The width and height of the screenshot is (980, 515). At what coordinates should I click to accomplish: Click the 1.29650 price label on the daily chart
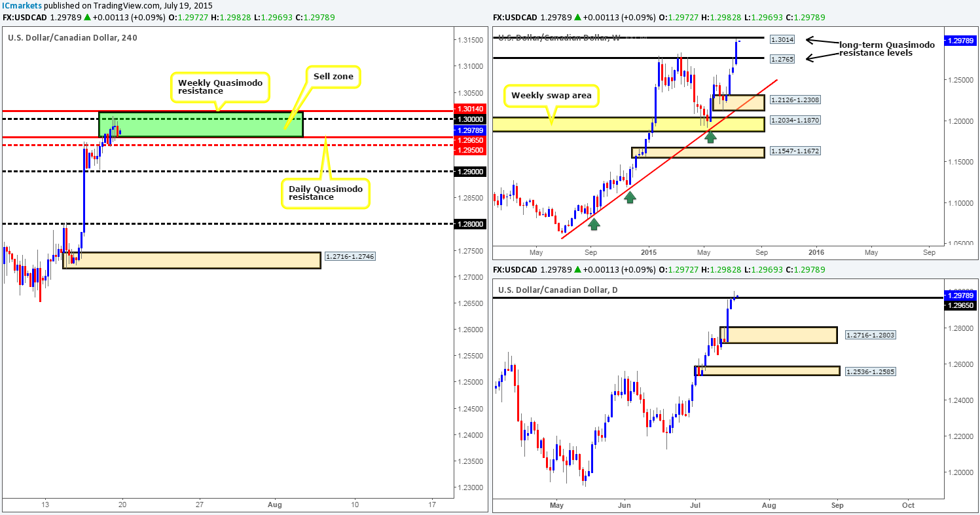tap(960, 305)
